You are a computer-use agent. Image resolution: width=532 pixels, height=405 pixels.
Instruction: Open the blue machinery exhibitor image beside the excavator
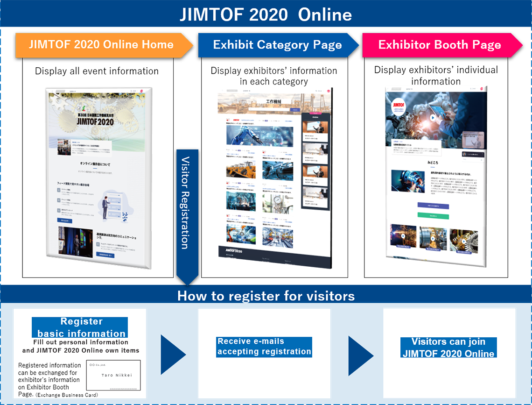point(278,170)
